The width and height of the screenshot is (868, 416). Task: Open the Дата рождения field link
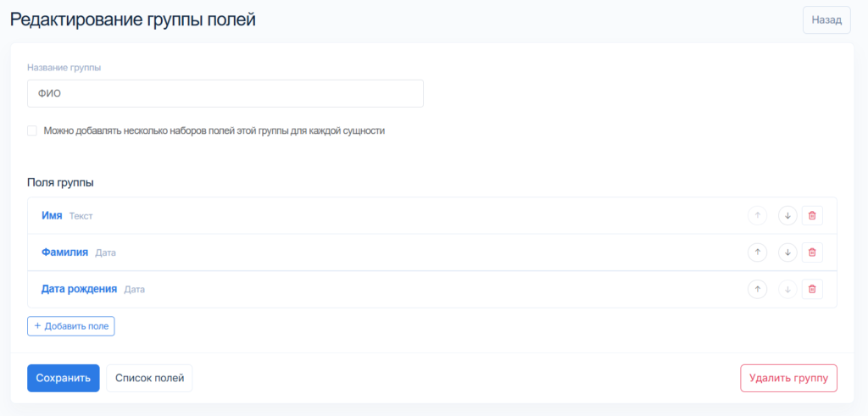click(79, 289)
